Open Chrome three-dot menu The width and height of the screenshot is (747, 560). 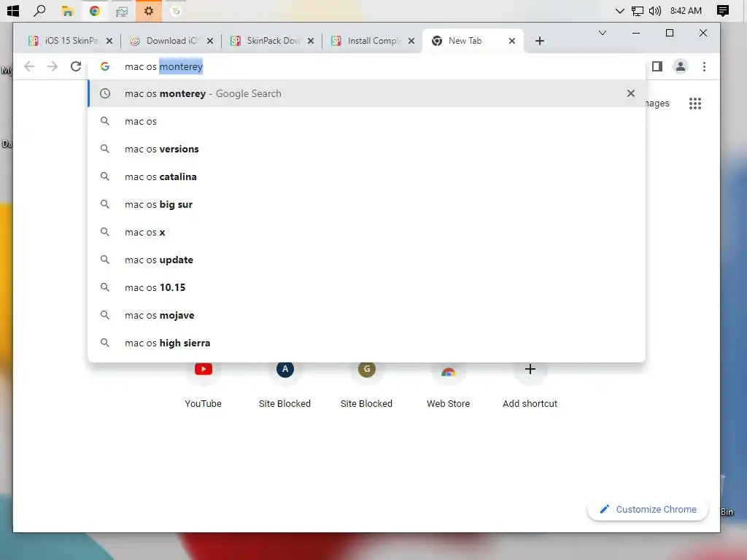[704, 66]
